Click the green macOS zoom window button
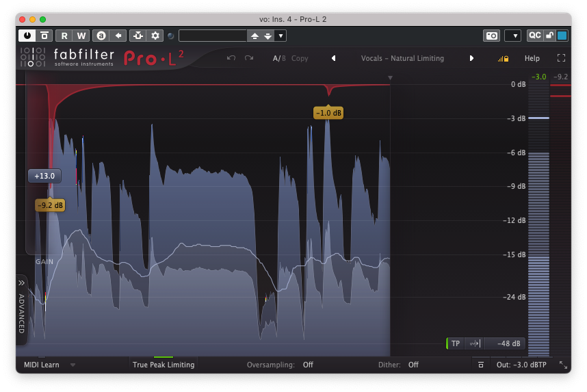 [x=42, y=19]
